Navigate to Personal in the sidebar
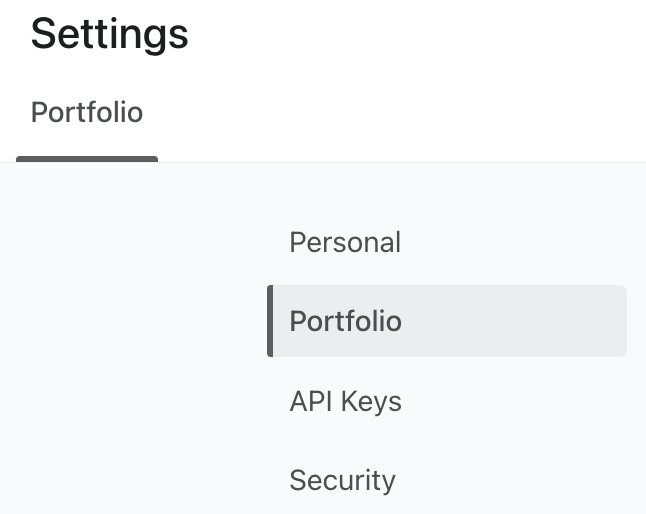The image size is (646, 514). pos(345,243)
